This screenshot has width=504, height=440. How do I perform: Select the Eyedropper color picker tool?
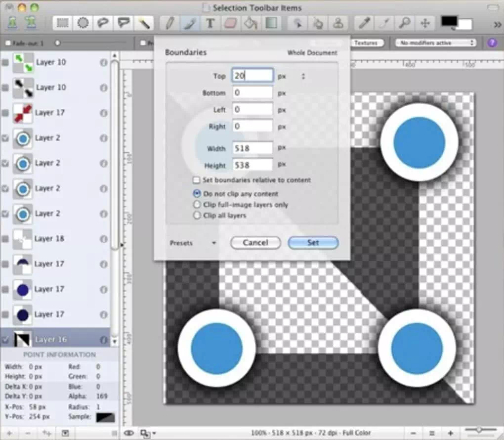pyautogui.click(x=364, y=23)
